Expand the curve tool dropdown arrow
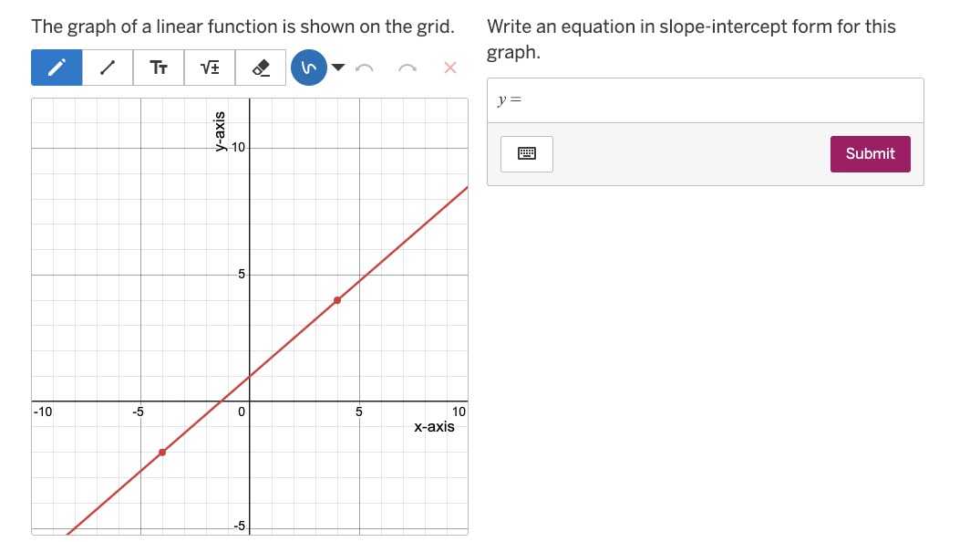The height and width of the screenshot is (542, 980). (338, 68)
